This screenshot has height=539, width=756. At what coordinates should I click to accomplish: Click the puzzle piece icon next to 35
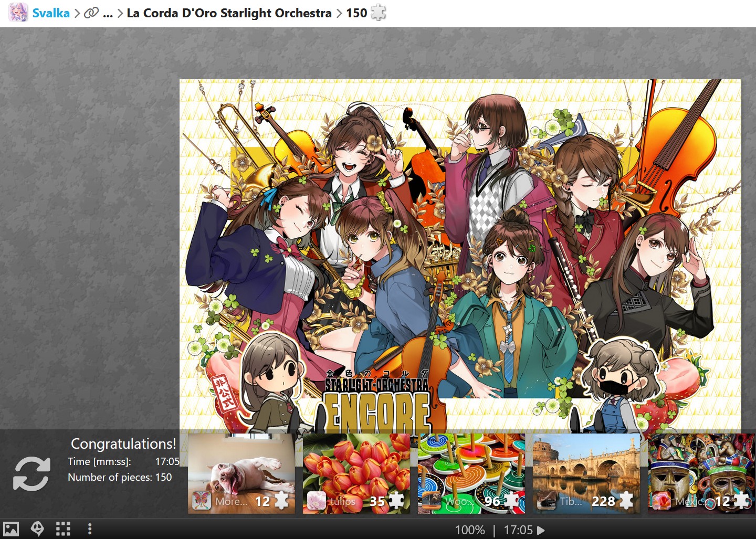(x=396, y=501)
